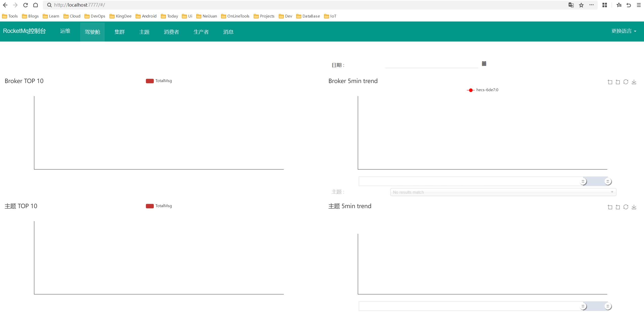
Task: Click area zoom icon on 主题 trend
Action: tap(610, 207)
